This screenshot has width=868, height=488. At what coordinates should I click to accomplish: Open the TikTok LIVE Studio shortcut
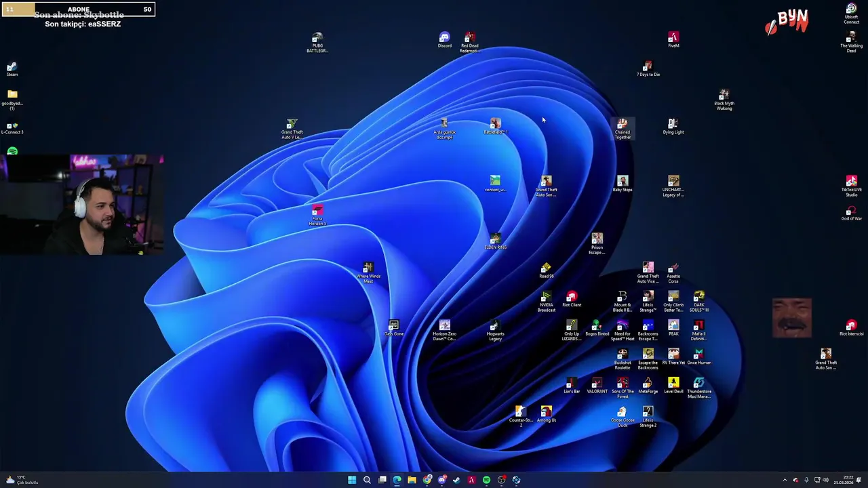click(x=851, y=186)
